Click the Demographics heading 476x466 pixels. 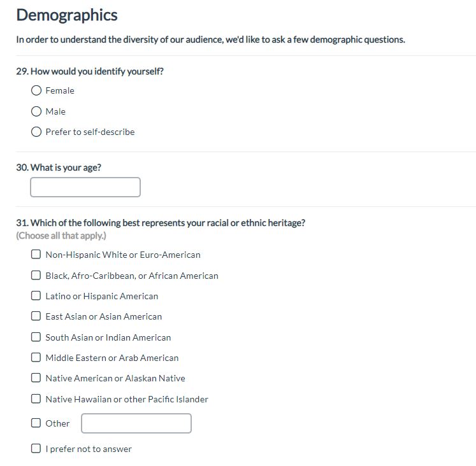pos(67,15)
